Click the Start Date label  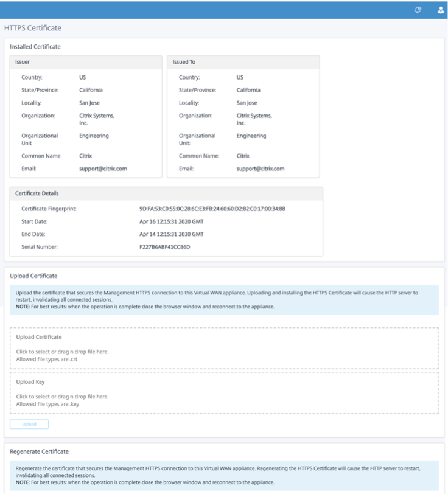click(34, 221)
